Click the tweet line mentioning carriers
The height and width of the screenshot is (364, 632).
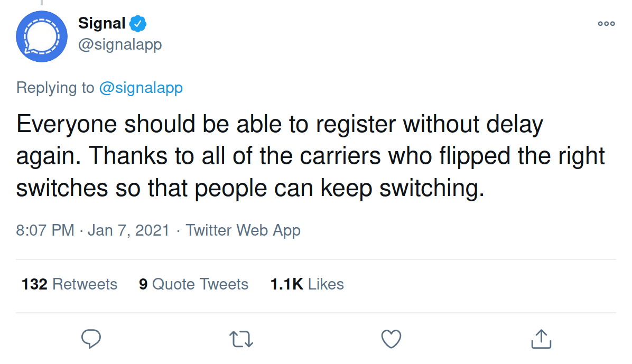click(x=311, y=156)
